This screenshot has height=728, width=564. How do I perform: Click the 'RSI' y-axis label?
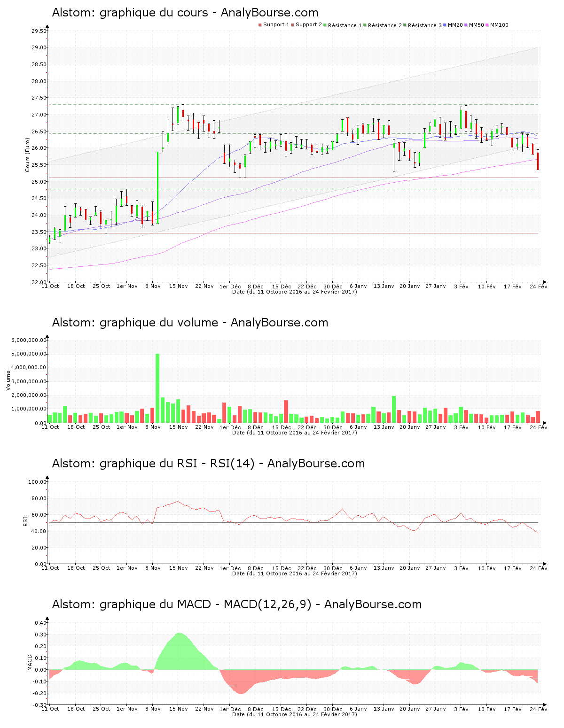click(25, 521)
